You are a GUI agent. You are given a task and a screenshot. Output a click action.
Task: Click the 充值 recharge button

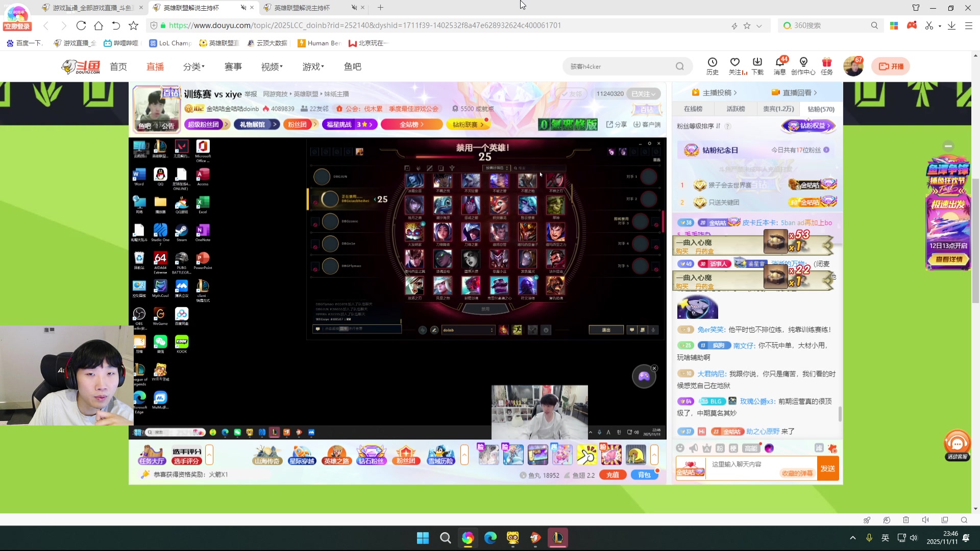pos(612,475)
